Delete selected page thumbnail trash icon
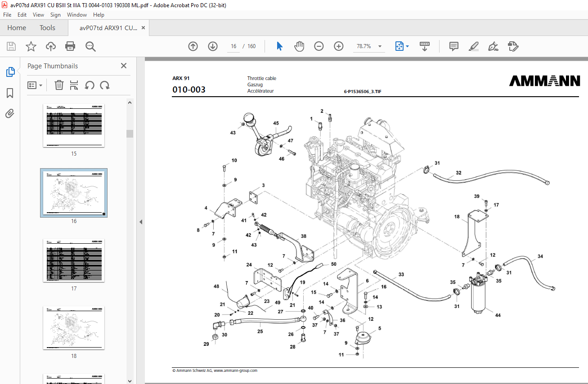The image size is (588, 384). tap(59, 85)
